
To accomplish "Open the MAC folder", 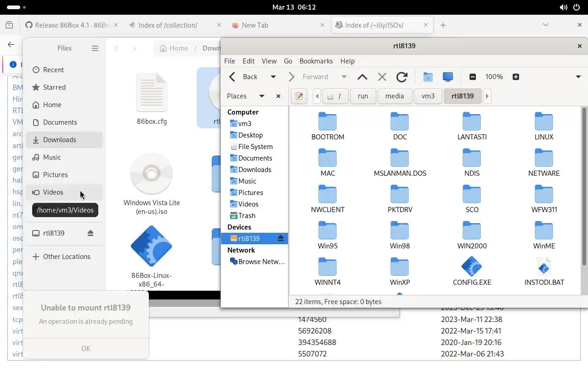I will 328,162.
